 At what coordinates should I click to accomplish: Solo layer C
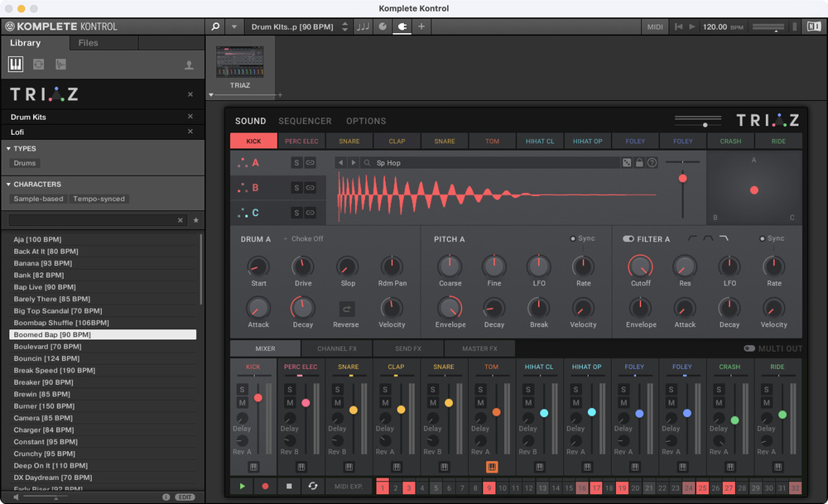(296, 213)
